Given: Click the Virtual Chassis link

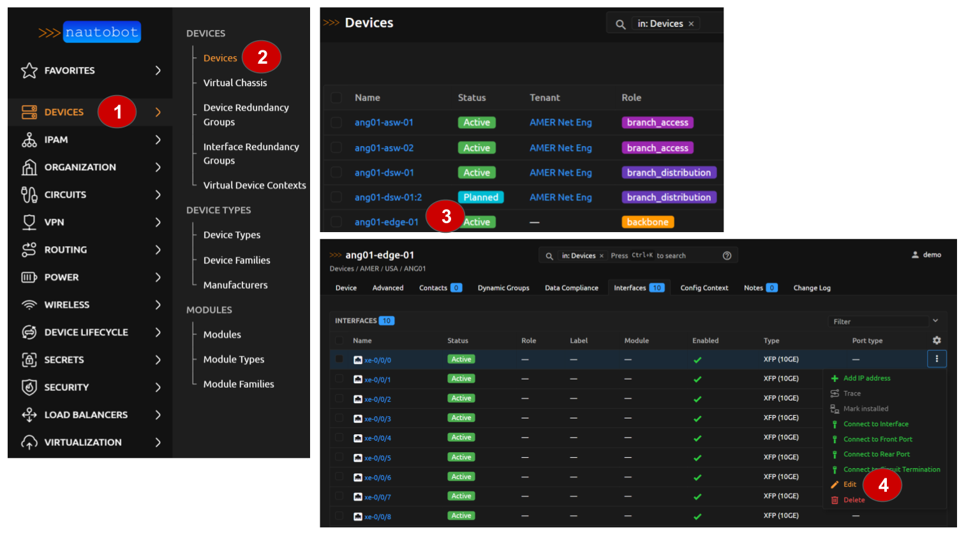Looking at the screenshot, I should tap(235, 83).
